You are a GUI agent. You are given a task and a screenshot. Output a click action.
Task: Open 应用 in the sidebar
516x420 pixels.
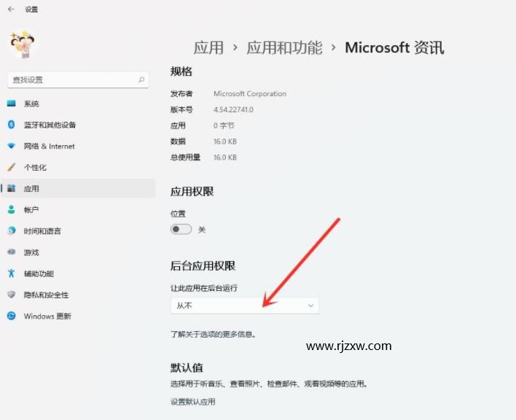pyautogui.click(x=78, y=188)
